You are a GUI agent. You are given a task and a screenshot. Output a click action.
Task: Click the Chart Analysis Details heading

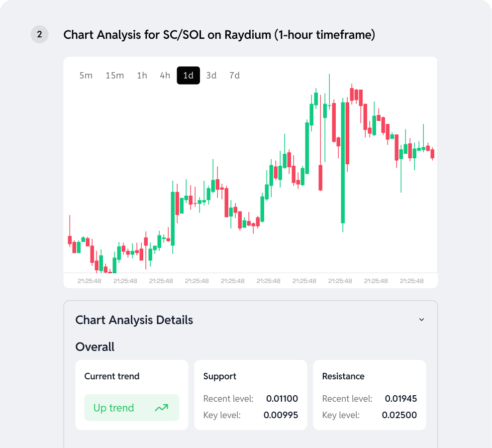click(x=134, y=320)
